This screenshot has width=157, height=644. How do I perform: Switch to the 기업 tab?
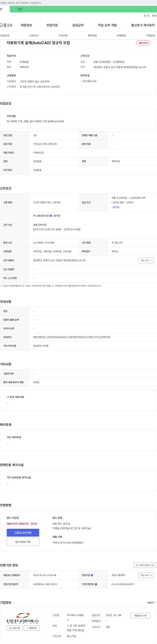tap(19, 9)
